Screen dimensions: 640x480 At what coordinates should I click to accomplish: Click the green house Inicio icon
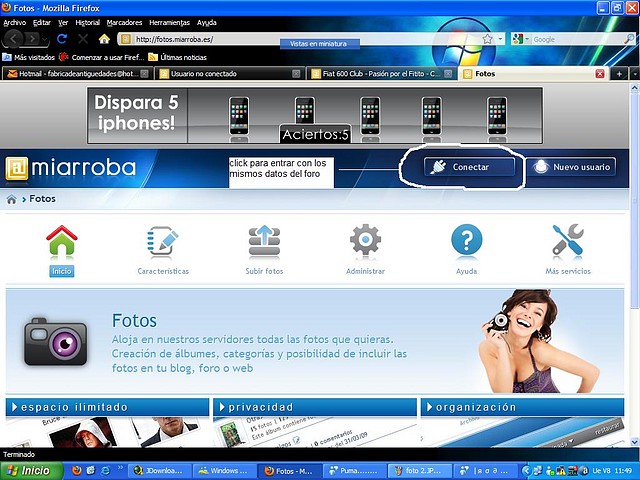[62, 242]
